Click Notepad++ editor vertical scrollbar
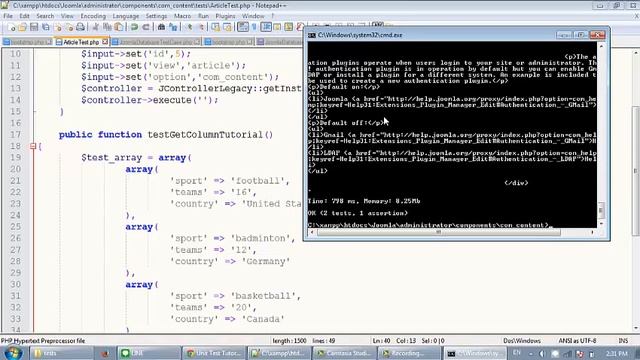640x360 pixels. [x=636, y=170]
